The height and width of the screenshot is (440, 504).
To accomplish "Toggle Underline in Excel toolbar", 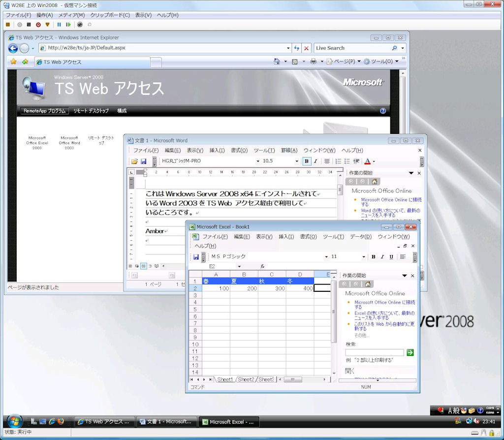I will pyautogui.click(x=391, y=257).
